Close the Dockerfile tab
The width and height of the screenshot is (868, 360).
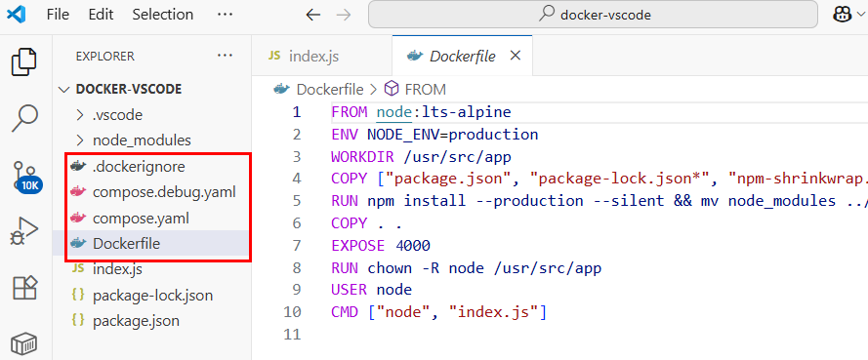click(x=515, y=56)
